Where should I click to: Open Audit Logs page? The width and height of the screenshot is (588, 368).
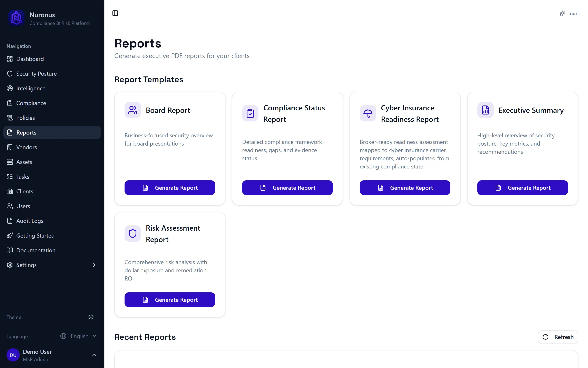point(52,221)
